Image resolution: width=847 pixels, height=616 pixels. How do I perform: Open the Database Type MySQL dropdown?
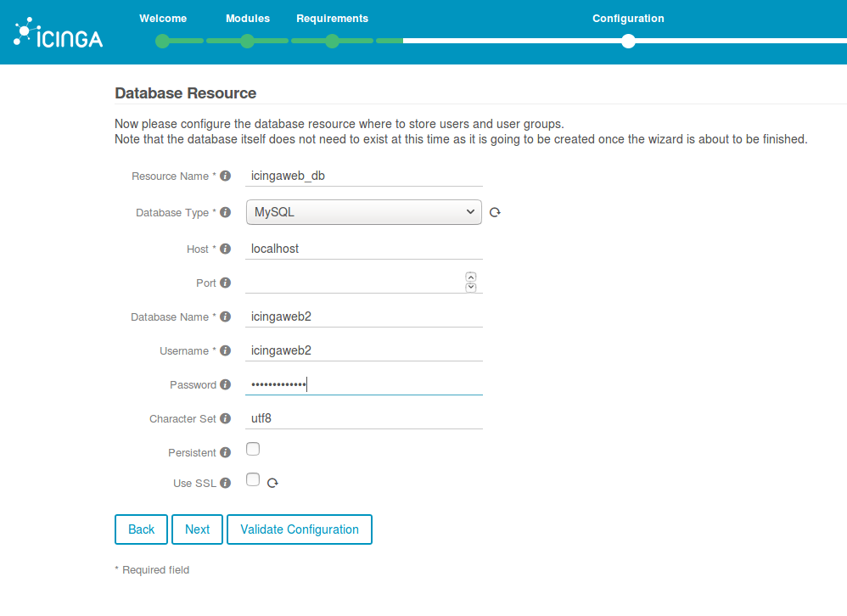tap(363, 212)
